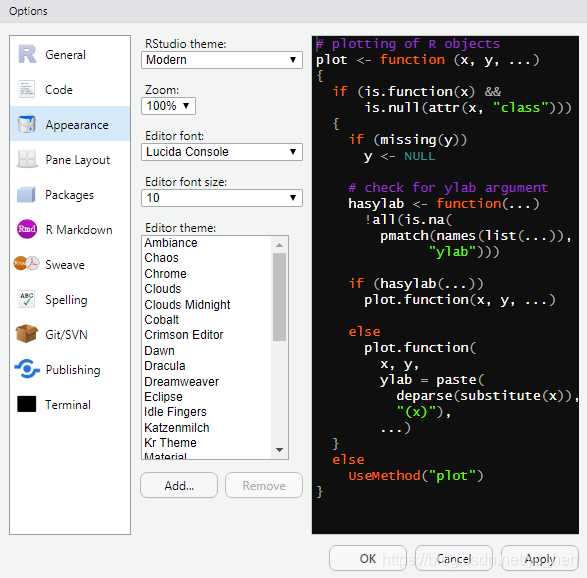The height and width of the screenshot is (578, 587).
Task: Open Git/SVN options section
Action: [70, 334]
